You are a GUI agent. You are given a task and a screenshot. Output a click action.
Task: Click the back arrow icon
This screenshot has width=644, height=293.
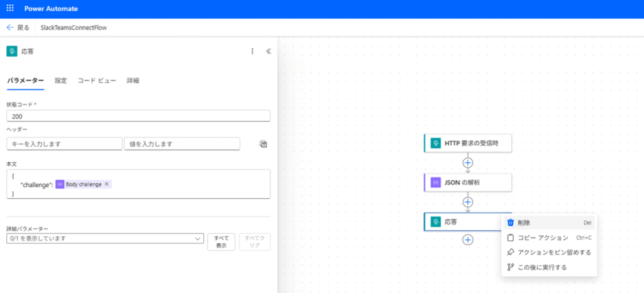pyautogui.click(x=10, y=28)
